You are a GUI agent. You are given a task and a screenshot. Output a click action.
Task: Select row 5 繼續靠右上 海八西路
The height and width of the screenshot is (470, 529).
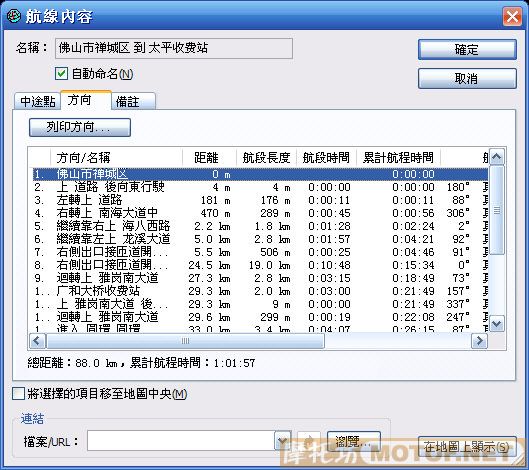point(260,226)
